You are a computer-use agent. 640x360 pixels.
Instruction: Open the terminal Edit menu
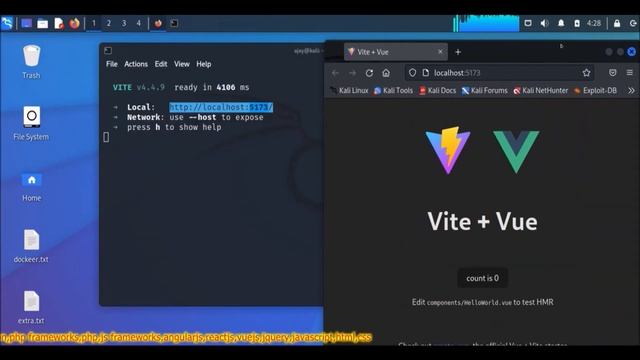coord(161,64)
